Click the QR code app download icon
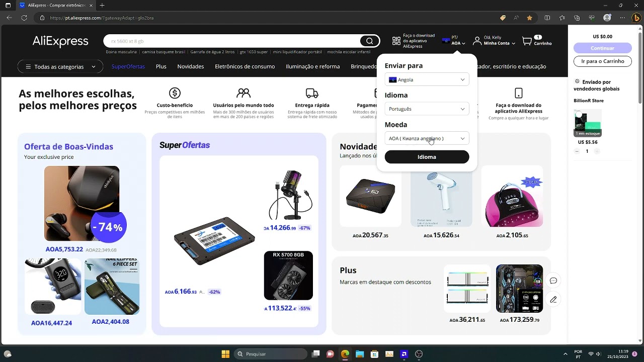This screenshot has height=362, width=644. pos(396,41)
